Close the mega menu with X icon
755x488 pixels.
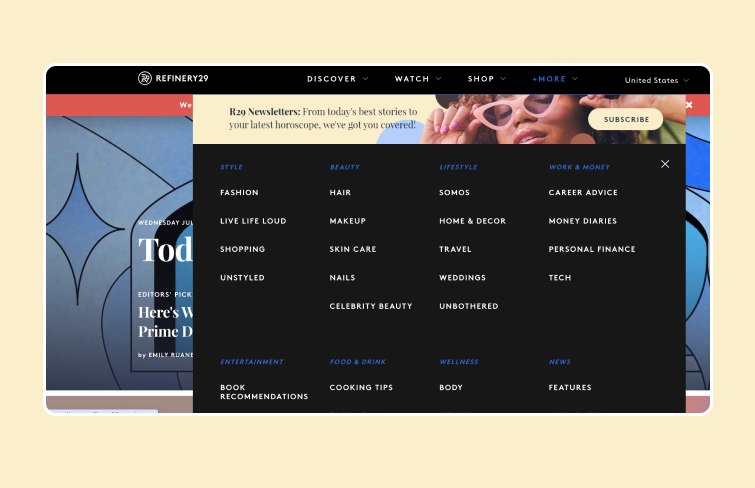(665, 164)
